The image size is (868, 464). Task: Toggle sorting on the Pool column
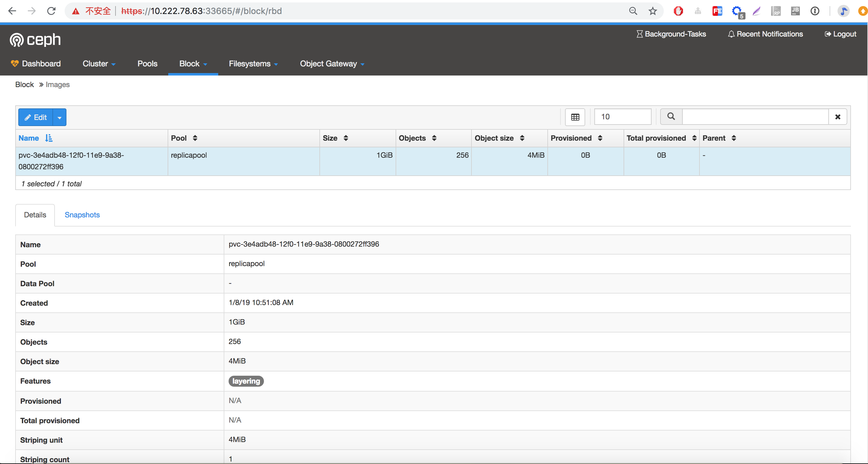195,138
